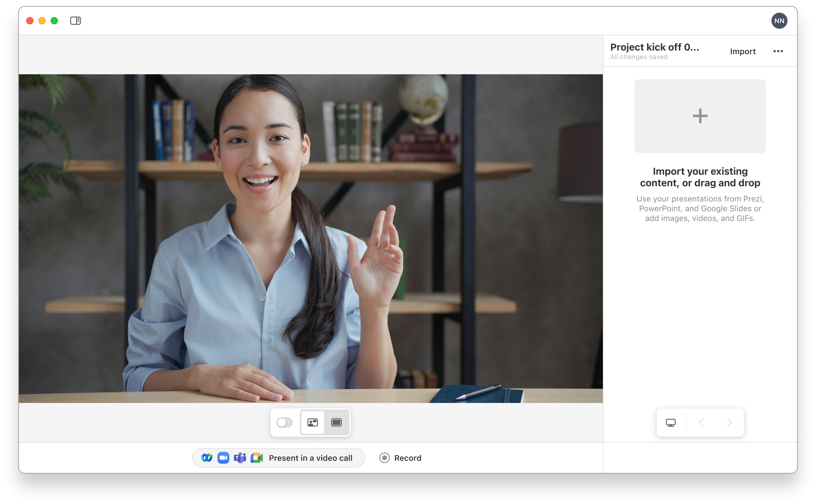This screenshot has width=816, height=504.
Task: Click the Google Meet icon
Action: (x=256, y=458)
